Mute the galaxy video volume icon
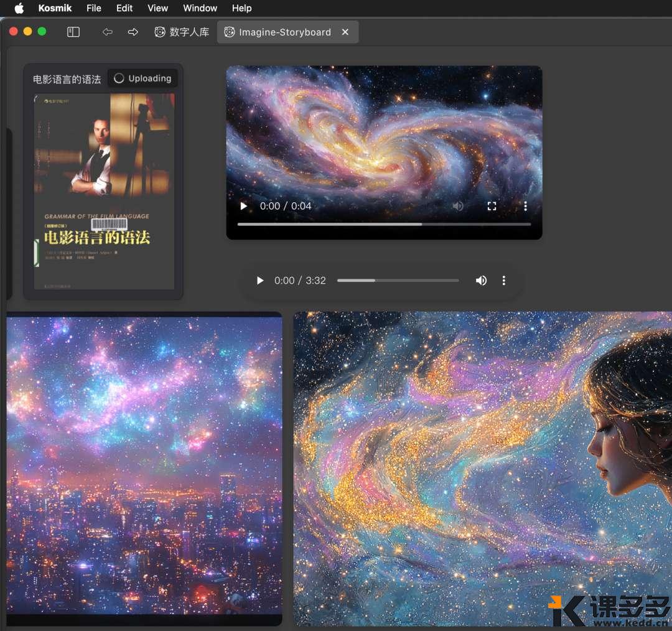 (x=458, y=206)
